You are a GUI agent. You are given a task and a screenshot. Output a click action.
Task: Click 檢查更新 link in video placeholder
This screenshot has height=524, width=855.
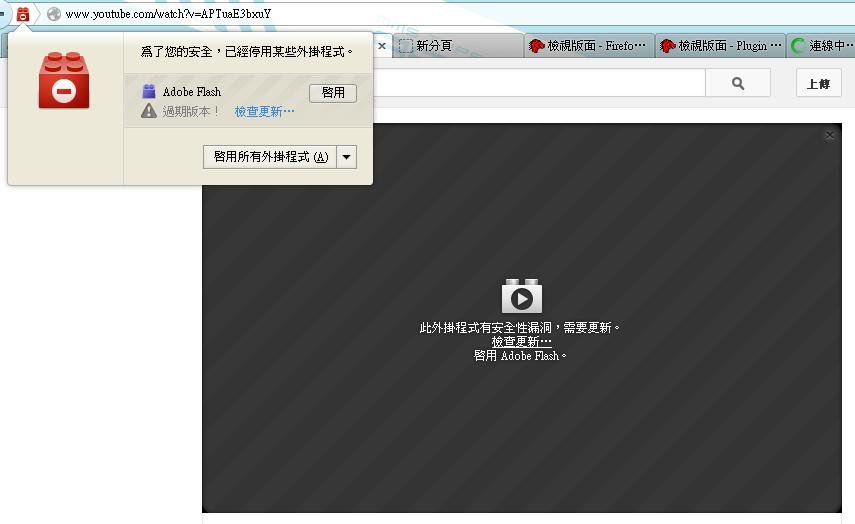click(x=521, y=341)
